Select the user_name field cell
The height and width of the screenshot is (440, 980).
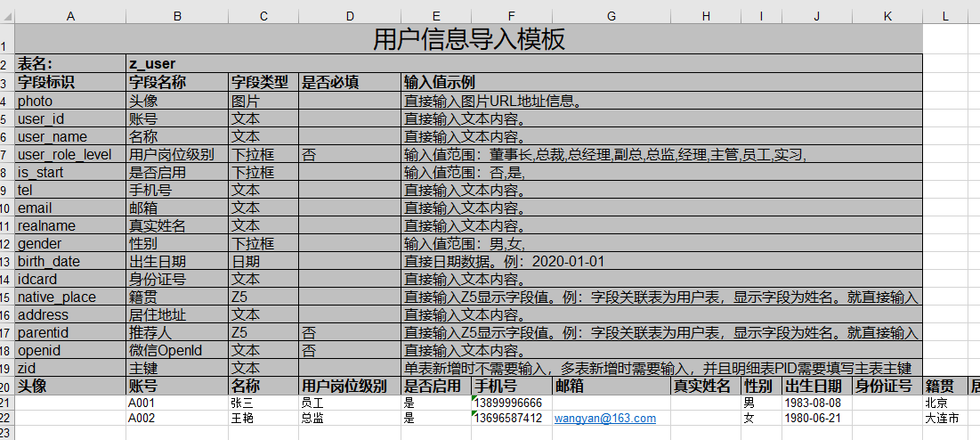[70, 137]
